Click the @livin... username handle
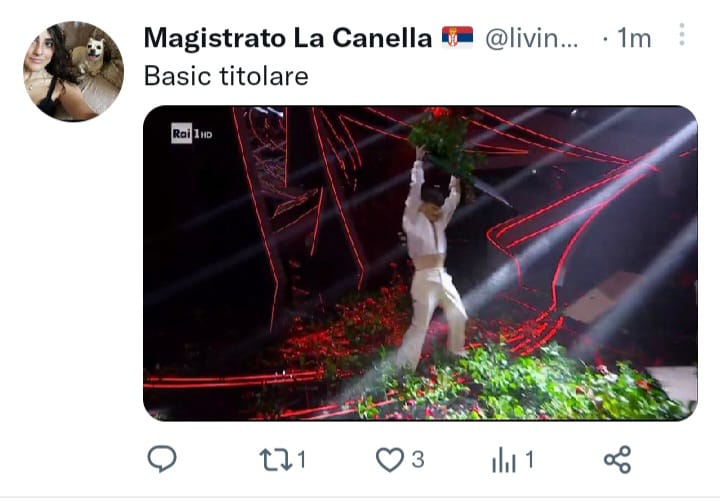The image size is (720, 501). coord(531,39)
